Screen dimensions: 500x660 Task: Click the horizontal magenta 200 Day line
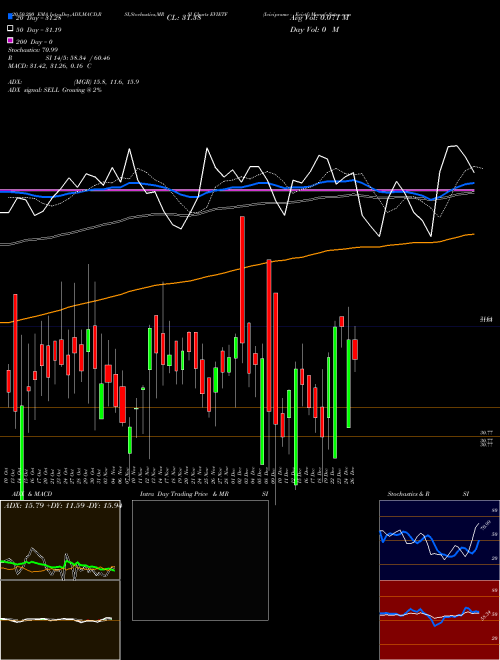click(237, 190)
